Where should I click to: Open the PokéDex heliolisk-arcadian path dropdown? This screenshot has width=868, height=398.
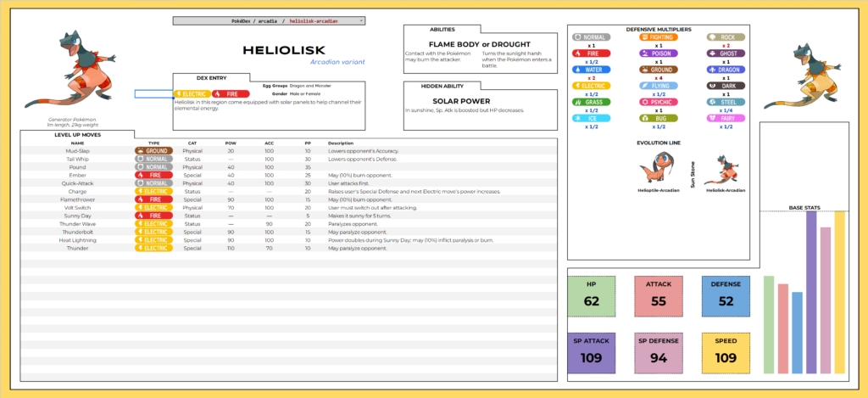click(x=269, y=20)
